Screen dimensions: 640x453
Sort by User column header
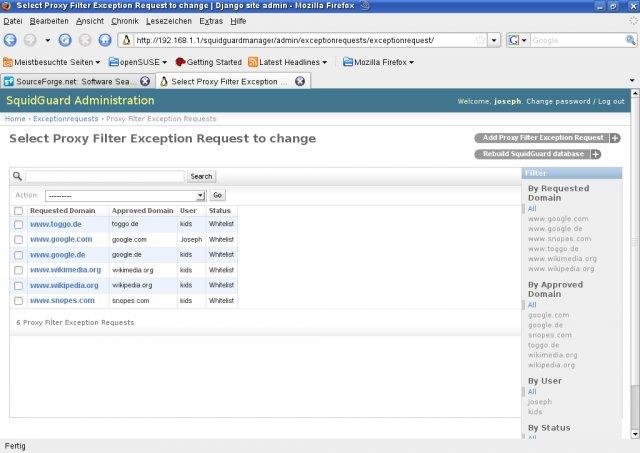188,211
